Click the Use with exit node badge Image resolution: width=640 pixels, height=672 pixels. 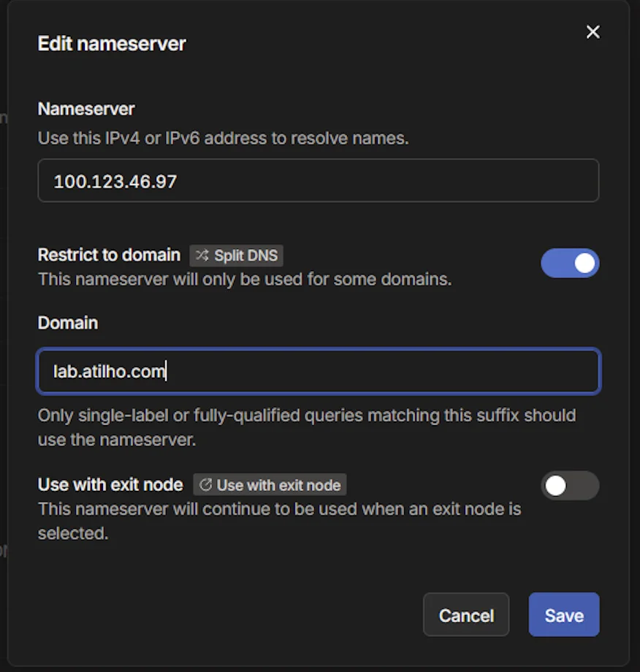click(270, 485)
